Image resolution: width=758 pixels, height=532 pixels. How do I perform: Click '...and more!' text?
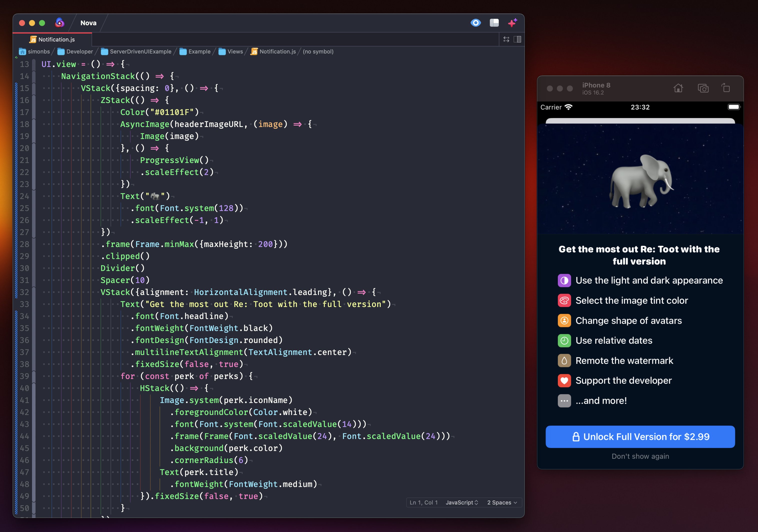click(601, 401)
